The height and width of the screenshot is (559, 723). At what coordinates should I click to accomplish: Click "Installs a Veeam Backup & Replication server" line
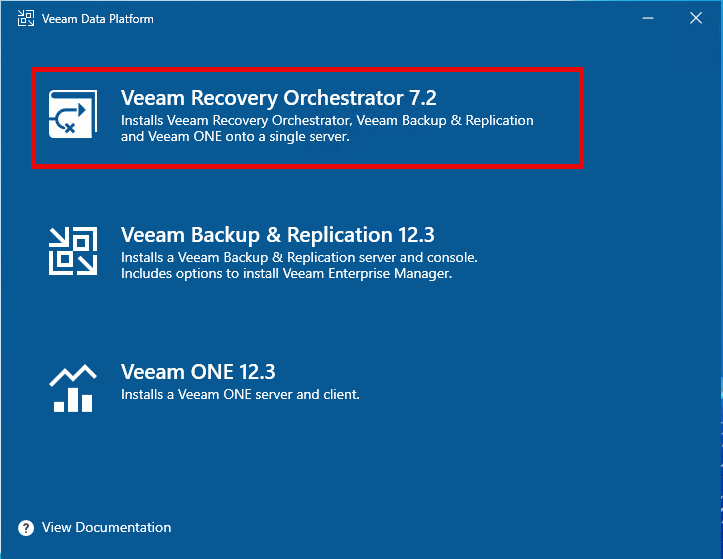tap(299, 257)
